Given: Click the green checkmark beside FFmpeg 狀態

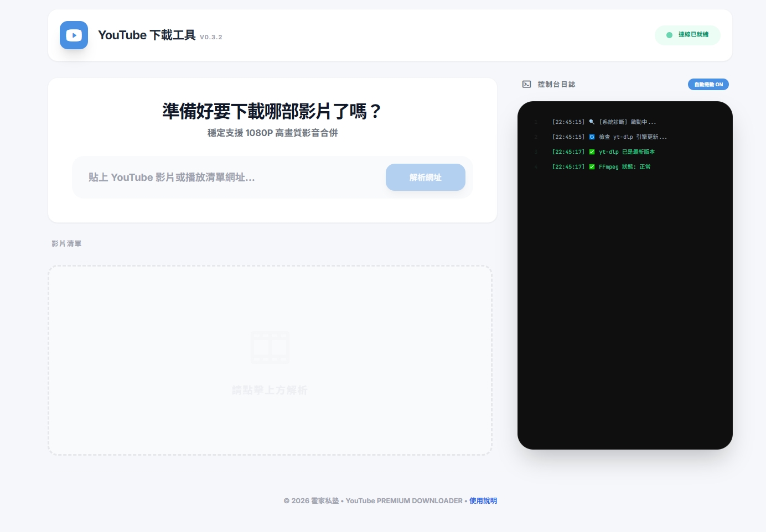Looking at the screenshot, I should pyautogui.click(x=592, y=167).
